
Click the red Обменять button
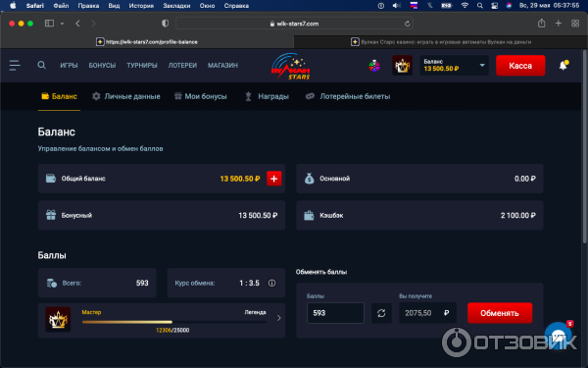tap(500, 313)
